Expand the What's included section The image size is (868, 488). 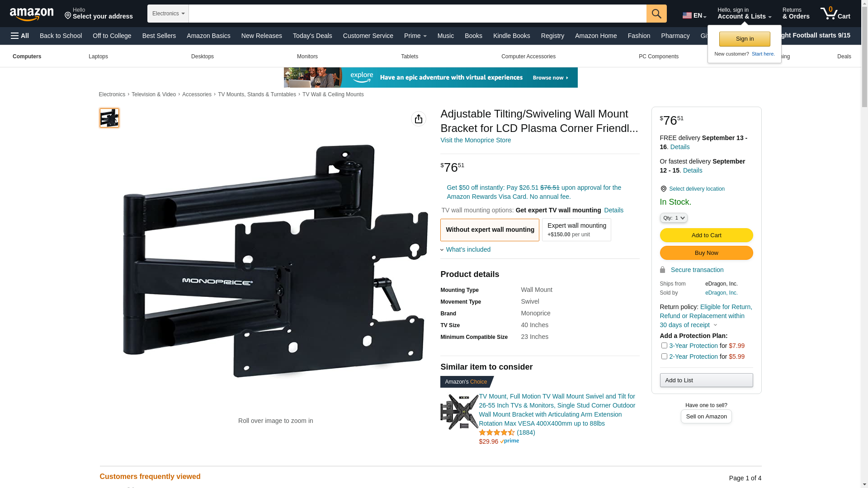[x=466, y=249]
